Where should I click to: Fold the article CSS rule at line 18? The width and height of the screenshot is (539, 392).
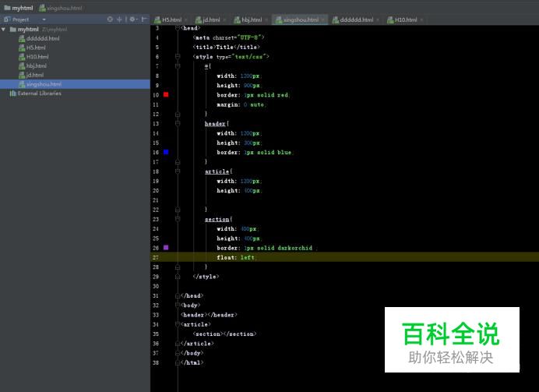point(178,171)
